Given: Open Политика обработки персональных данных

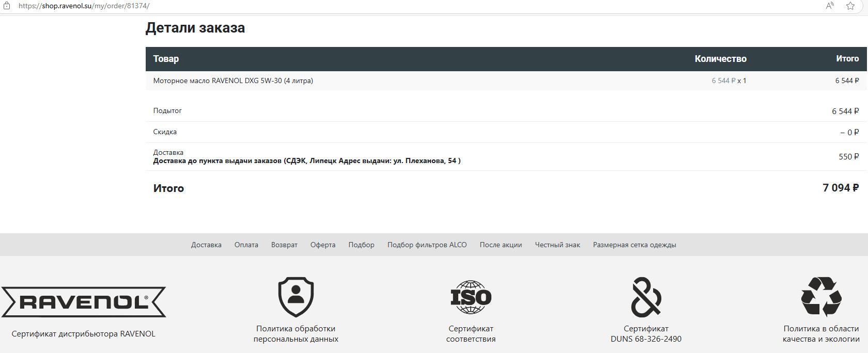Looking at the screenshot, I should pyautogui.click(x=296, y=334).
